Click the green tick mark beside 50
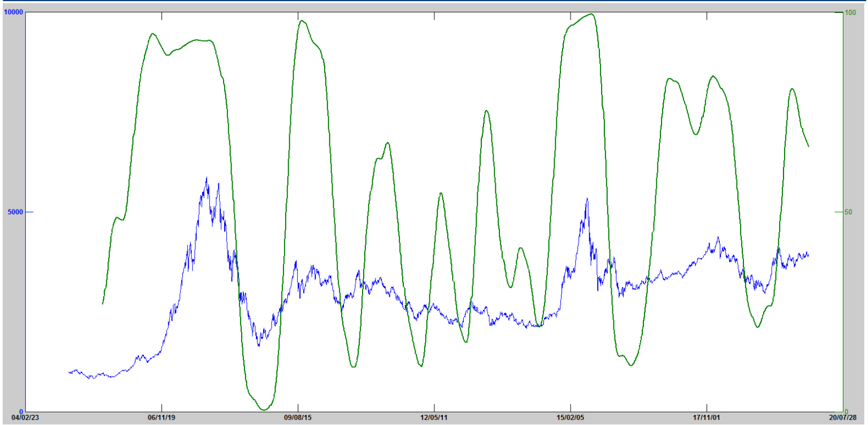The width and height of the screenshot is (868, 425). click(839, 212)
